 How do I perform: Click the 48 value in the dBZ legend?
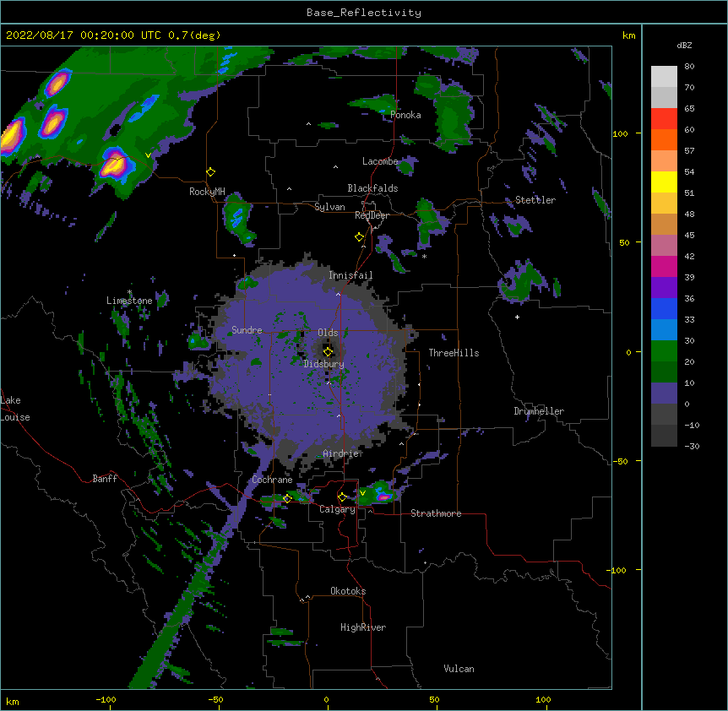click(689, 214)
